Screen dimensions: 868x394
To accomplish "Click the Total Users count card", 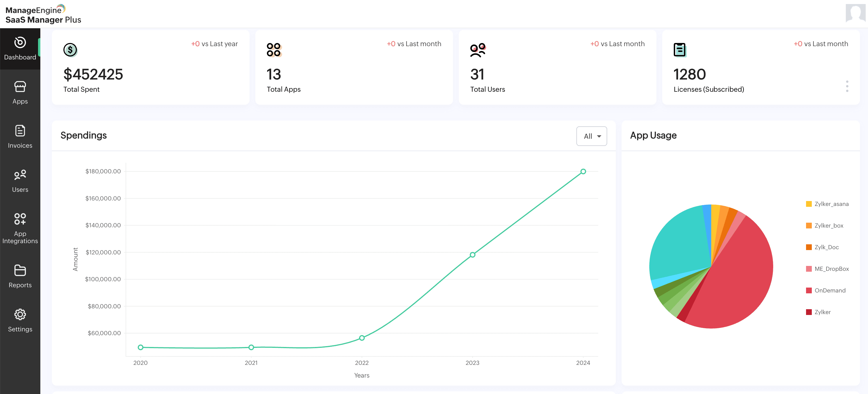I will pyautogui.click(x=556, y=67).
